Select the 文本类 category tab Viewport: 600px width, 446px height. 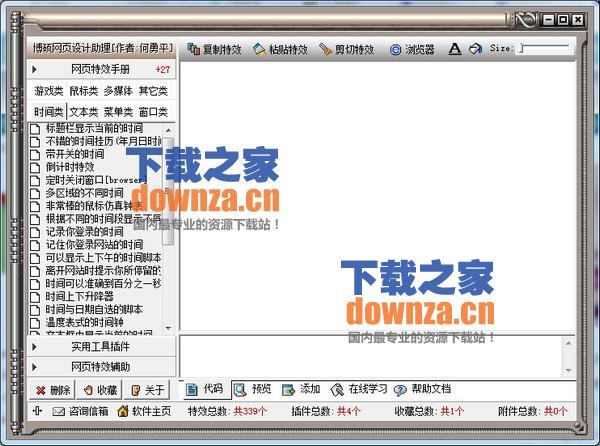84,112
